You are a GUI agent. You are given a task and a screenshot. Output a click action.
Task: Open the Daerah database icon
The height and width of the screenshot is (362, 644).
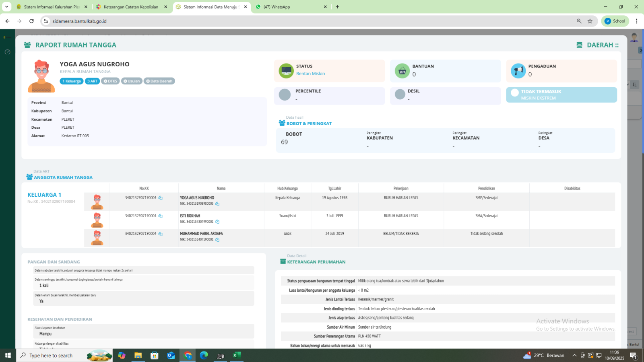pyautogui.click(x=579, y=45)
